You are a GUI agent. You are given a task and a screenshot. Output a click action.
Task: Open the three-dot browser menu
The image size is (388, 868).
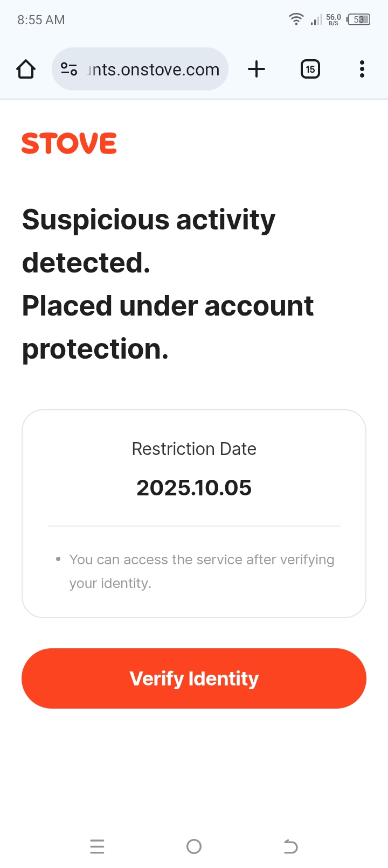coord(362,69)
